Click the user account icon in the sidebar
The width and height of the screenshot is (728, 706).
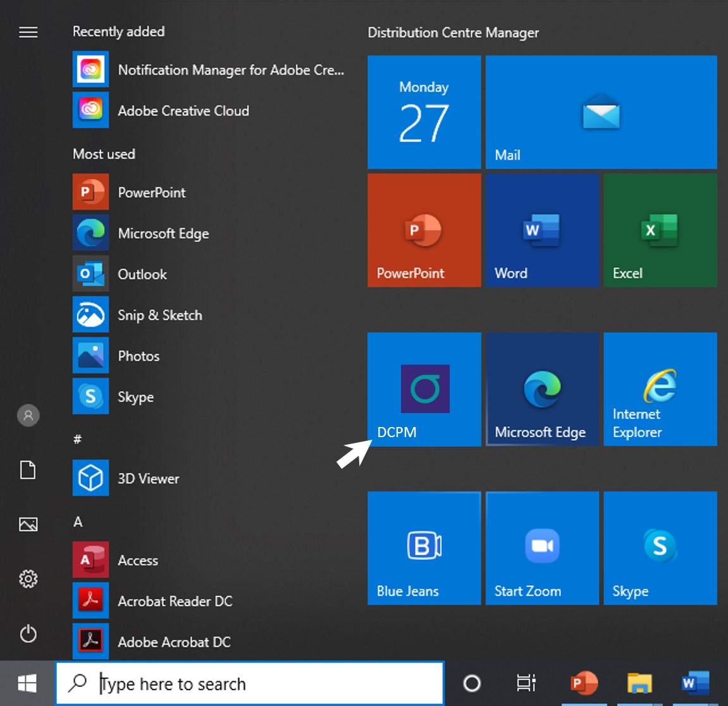click(x=28, y=416)
